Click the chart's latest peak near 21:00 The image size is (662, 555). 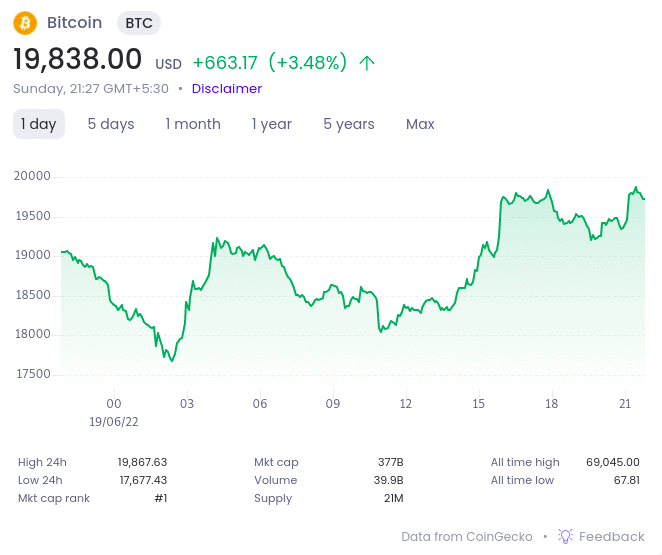tap(636, 187)
